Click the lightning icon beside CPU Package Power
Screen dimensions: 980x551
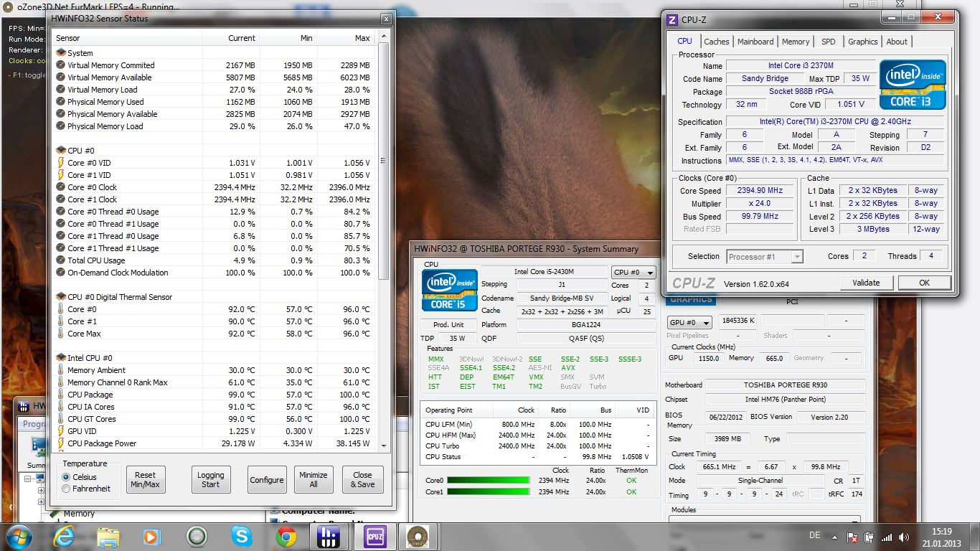(61, 443)
